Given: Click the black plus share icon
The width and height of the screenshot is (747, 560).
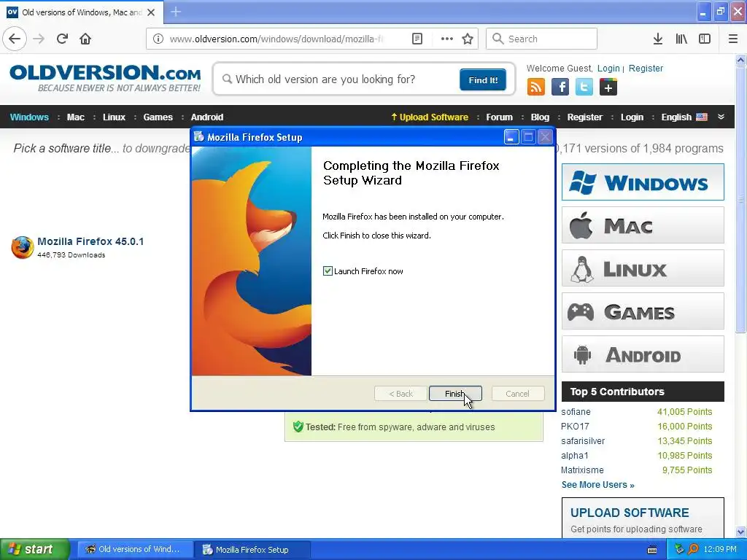Looking at the screenshot, I should [608, 87].
